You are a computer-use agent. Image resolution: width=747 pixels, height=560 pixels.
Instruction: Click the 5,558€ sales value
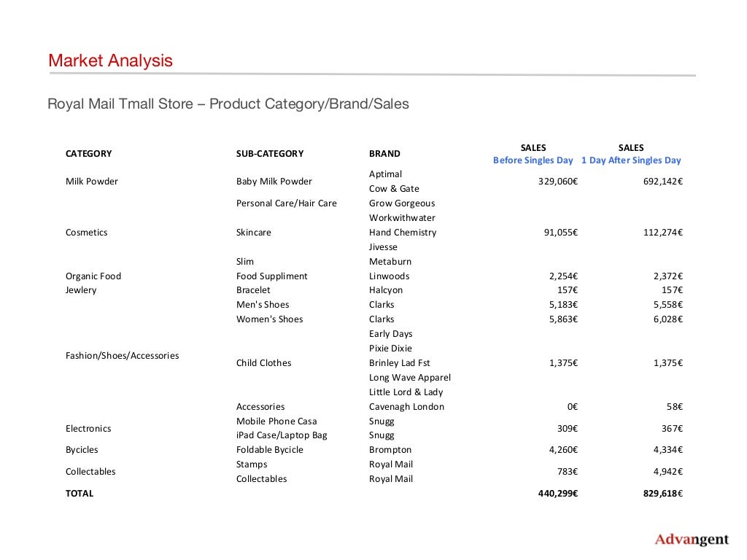[x=668, y=305]
